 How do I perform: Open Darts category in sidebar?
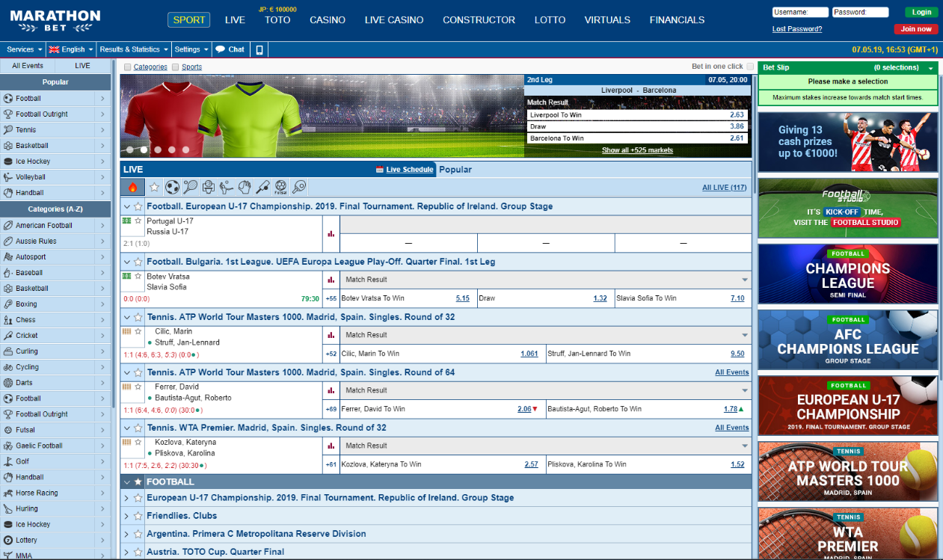55,383
